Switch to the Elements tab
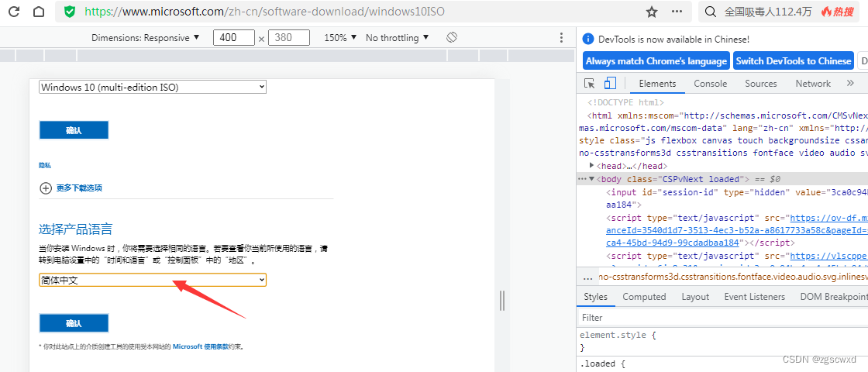 tap(657, 84)
